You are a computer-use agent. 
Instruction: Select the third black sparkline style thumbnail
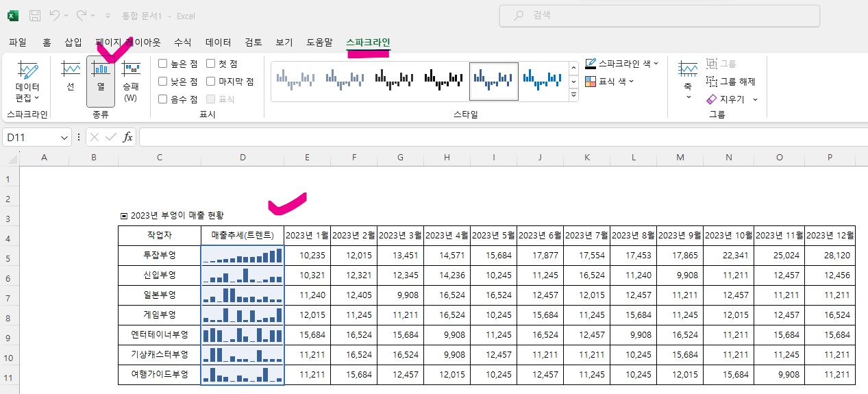[395, 81]
